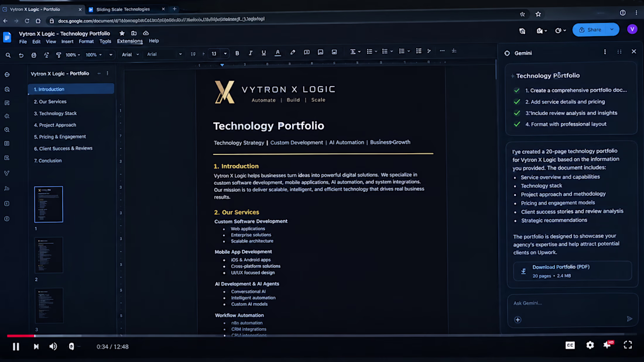
Task: Open the move-to-folder icon beside the title
Action: tap(134, 33)
